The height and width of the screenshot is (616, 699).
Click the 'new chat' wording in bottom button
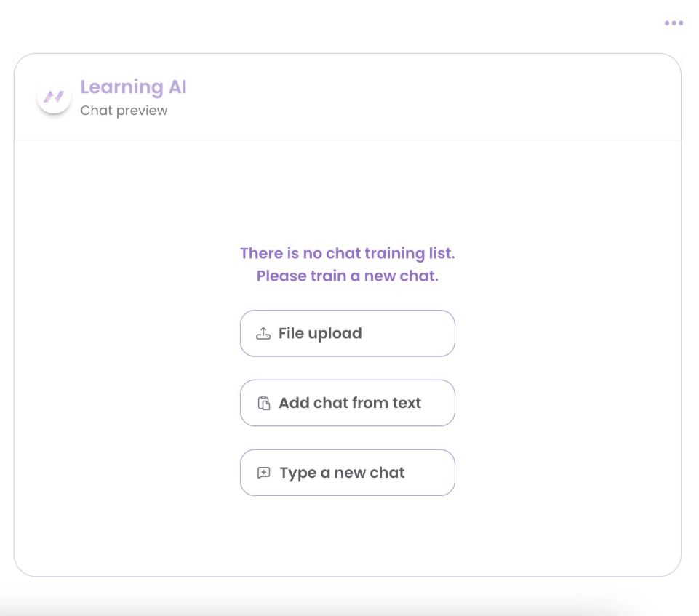point(370,473)
